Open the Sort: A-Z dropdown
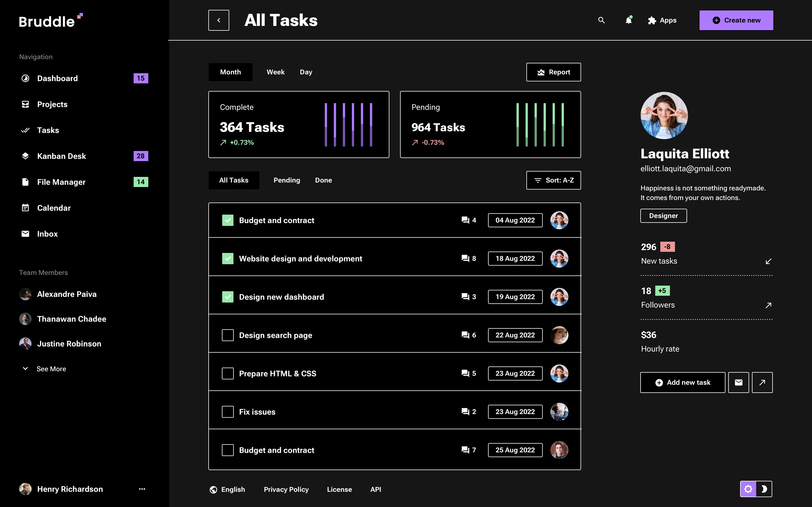Viewport: 812px width, 507px height. click(553, 180)
